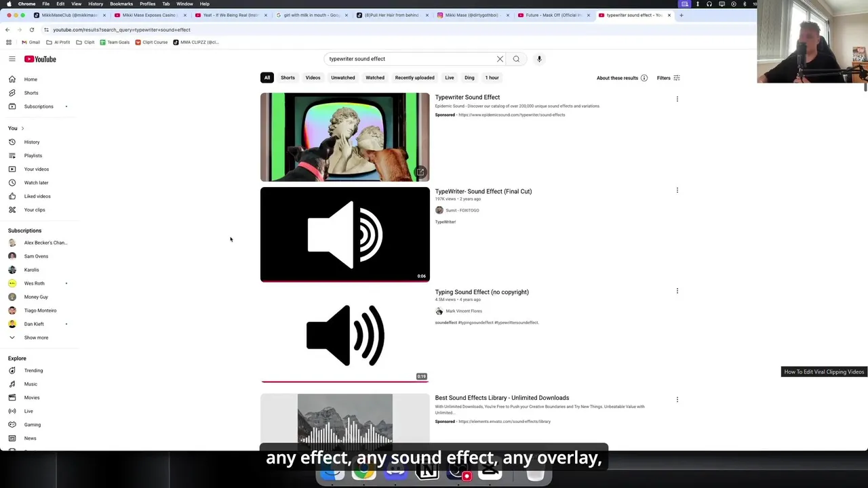The image size is (868, 488).
Task: Open Clipit Course bookmark
Action: tap(151, 42)
